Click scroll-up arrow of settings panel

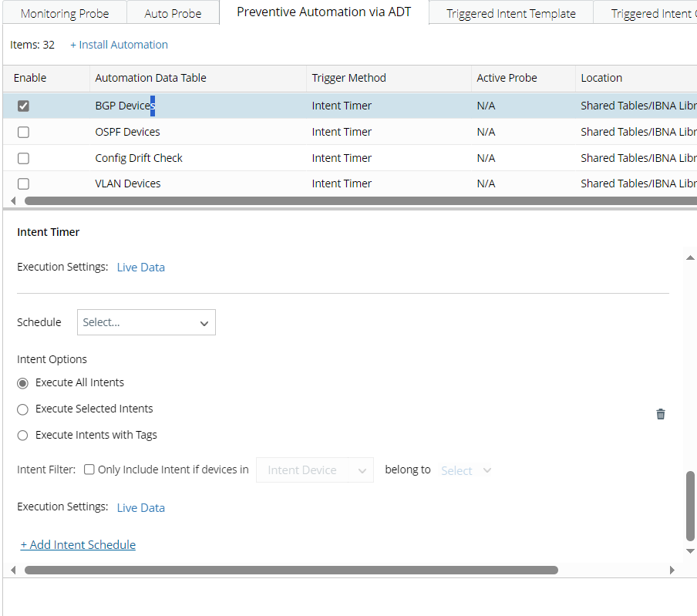click(690, 258)
